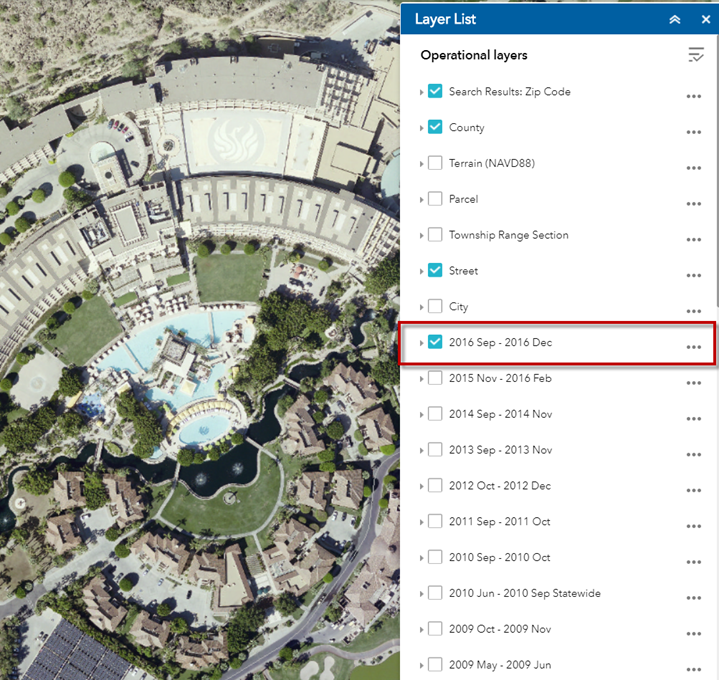Screen dimensions: 719x680
Task: Expand the City layer arrow
Action: click(x=421, y=307)
